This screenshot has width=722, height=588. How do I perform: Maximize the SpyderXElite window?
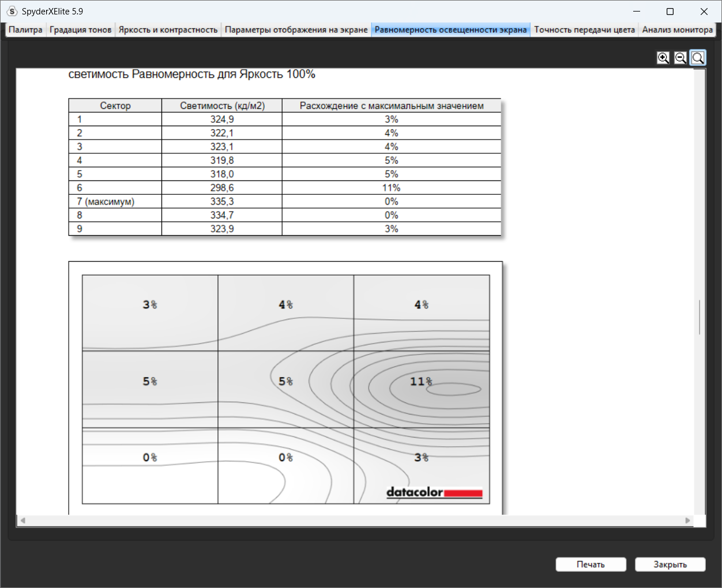[x=670, y=12]
